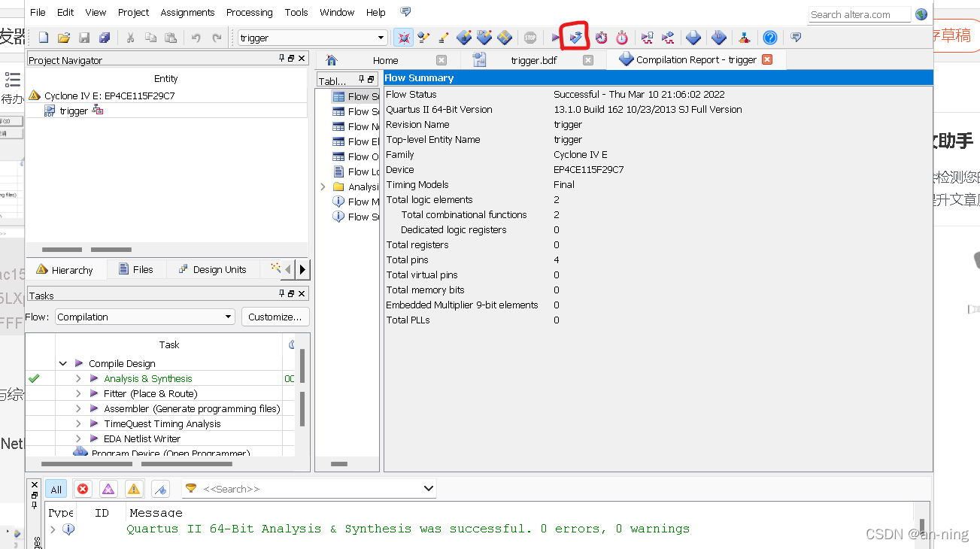980x549 pixels.
Task: Start Analysis & Synthesis via toolbar icon
Action: tap(575, 37)
